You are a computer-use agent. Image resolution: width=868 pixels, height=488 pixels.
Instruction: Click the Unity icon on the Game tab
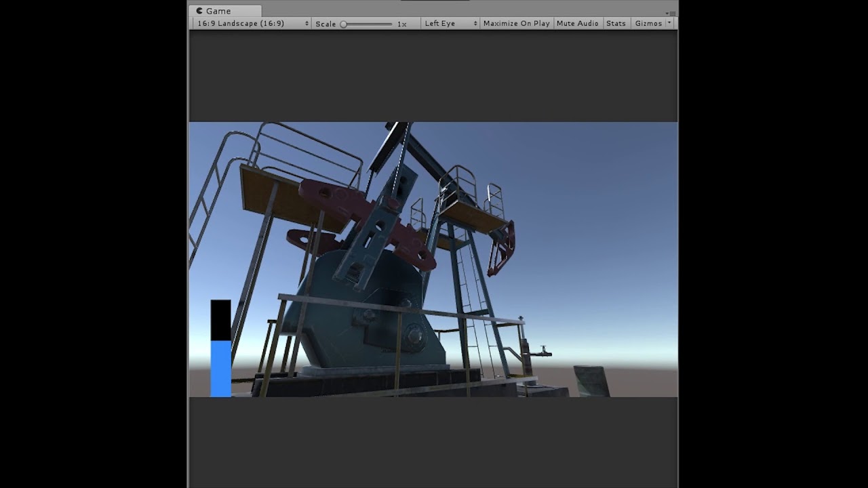pyautogui.click(x=199, y=11)
